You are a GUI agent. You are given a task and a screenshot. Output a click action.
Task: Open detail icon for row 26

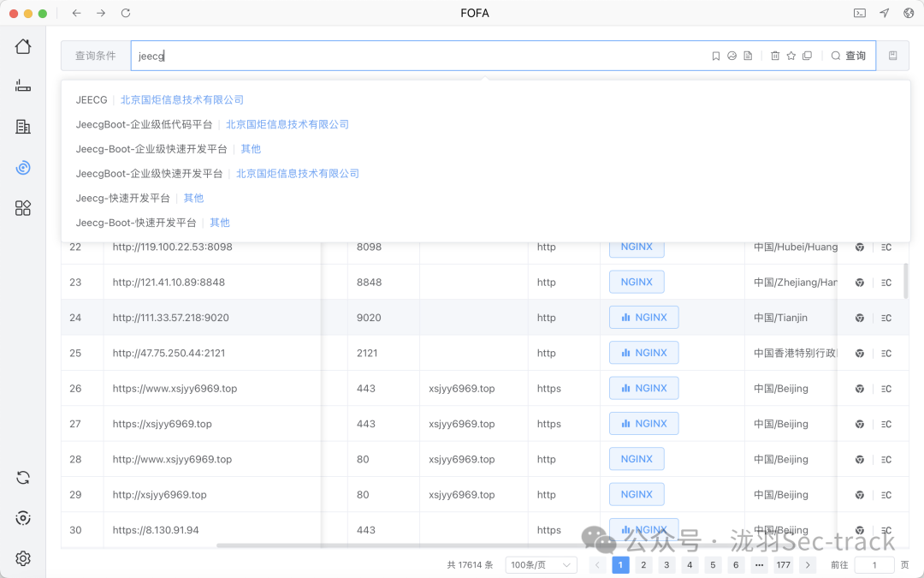(886, 389)
